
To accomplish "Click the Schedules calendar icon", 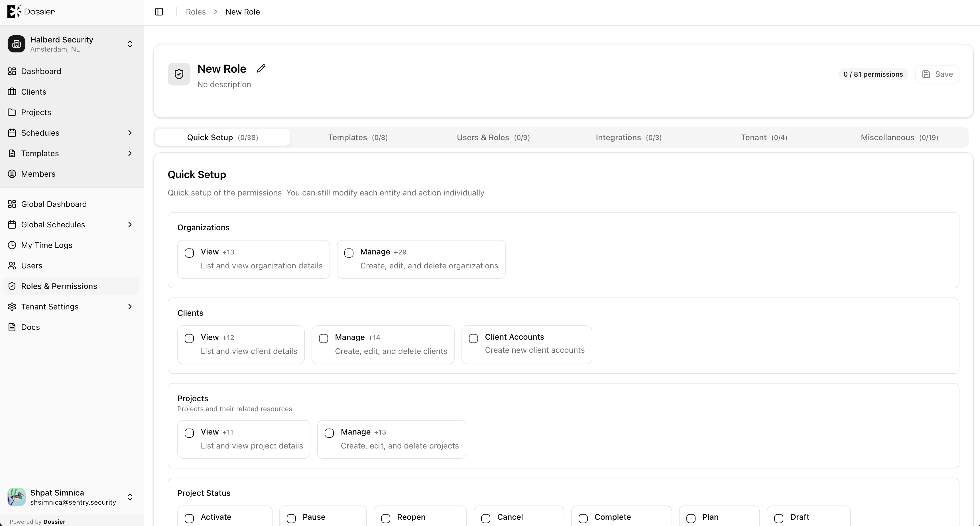I will click(x=12, y=133).
